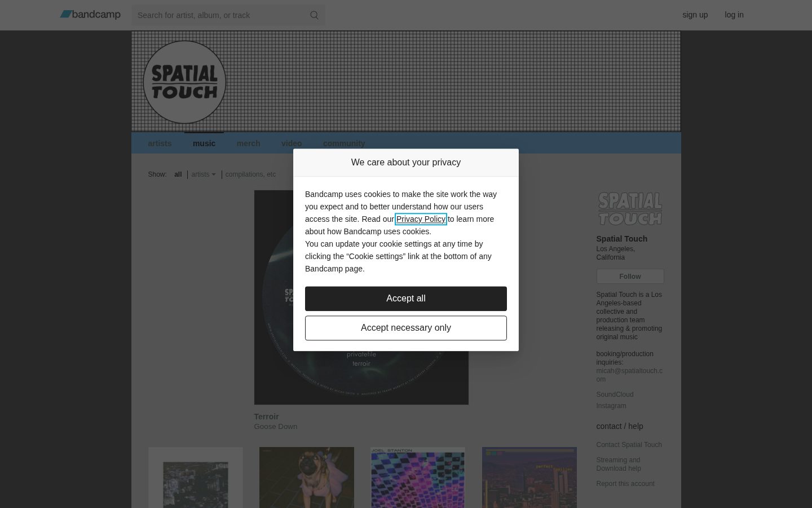Open the grayscale city album thumbnail

pyautogui.click(x=196, y=478)
